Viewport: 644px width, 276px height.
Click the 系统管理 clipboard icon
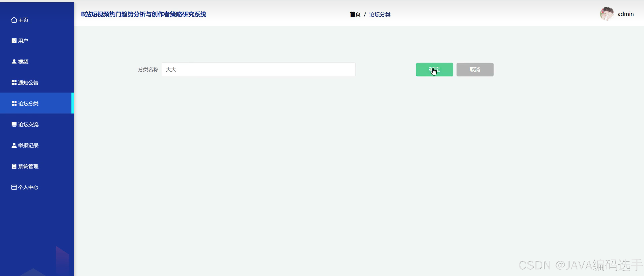(x=14, y=166)
